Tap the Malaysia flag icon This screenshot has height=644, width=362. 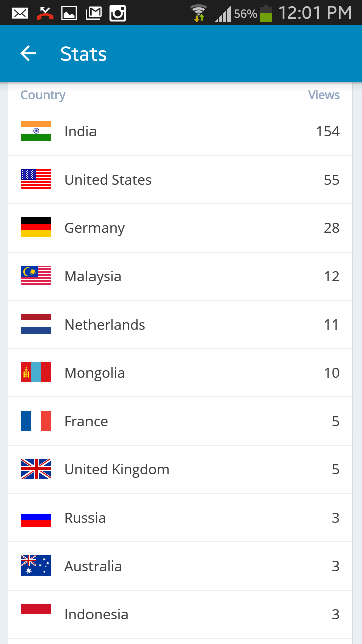point(36,276)
